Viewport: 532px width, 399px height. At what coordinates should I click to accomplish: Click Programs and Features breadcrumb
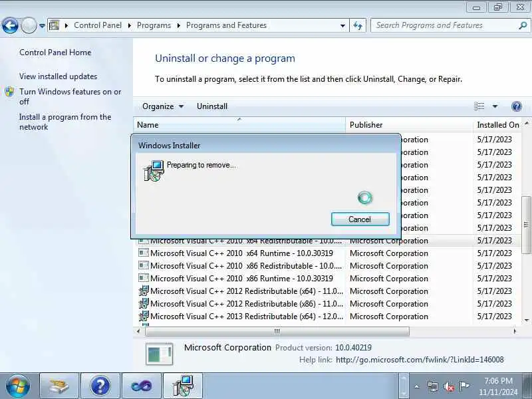click(226, 25)
